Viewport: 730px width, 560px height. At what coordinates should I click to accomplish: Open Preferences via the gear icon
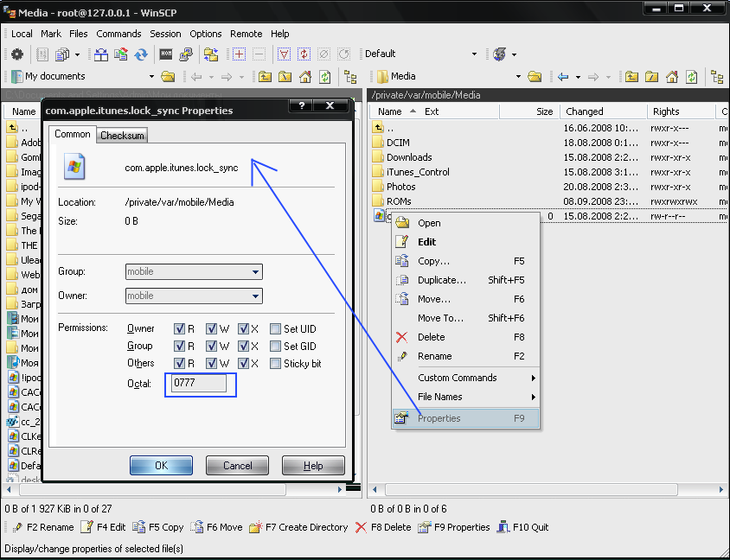point(16,54)
